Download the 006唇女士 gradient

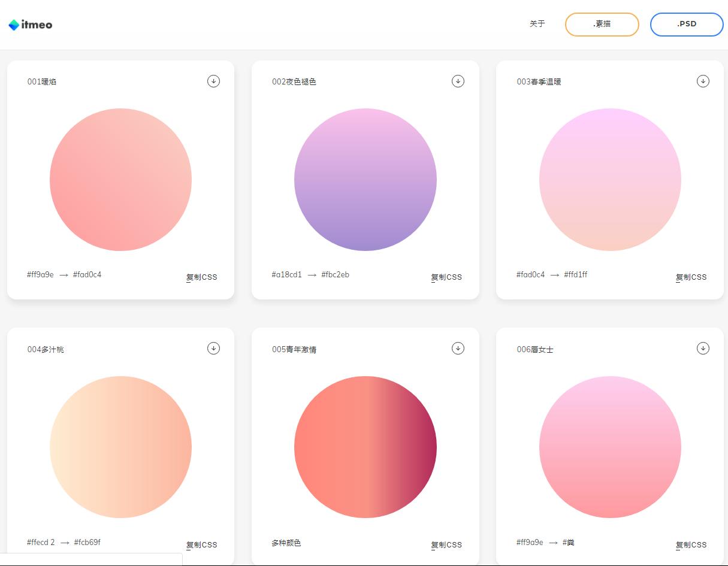(703, 348)
